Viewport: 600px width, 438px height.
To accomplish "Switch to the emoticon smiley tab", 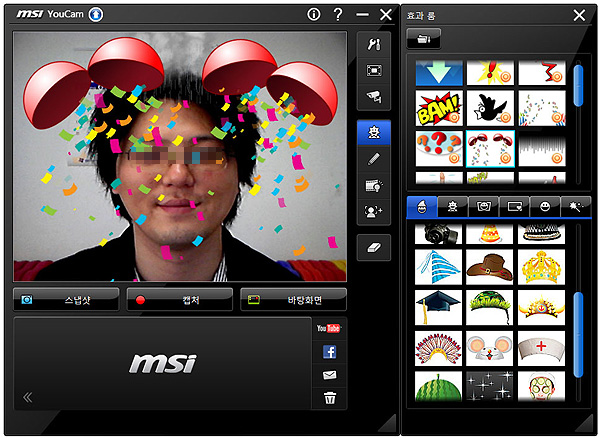I will pos(545,207).
